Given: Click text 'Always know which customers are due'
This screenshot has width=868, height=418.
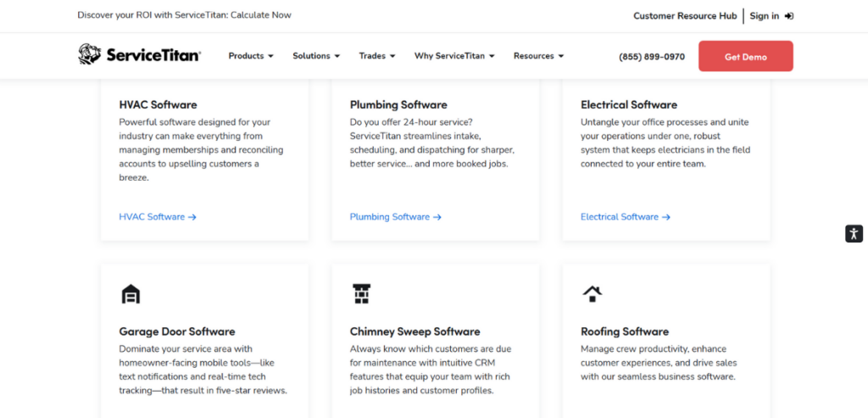Looking at the screenshot, I should pyautogui.click(x=431, y=348).
